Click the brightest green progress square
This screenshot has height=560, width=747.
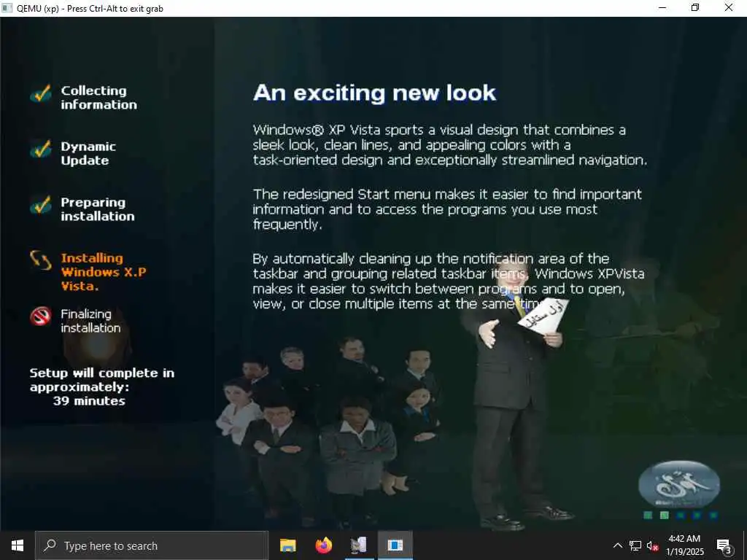[x=664, y=516]
